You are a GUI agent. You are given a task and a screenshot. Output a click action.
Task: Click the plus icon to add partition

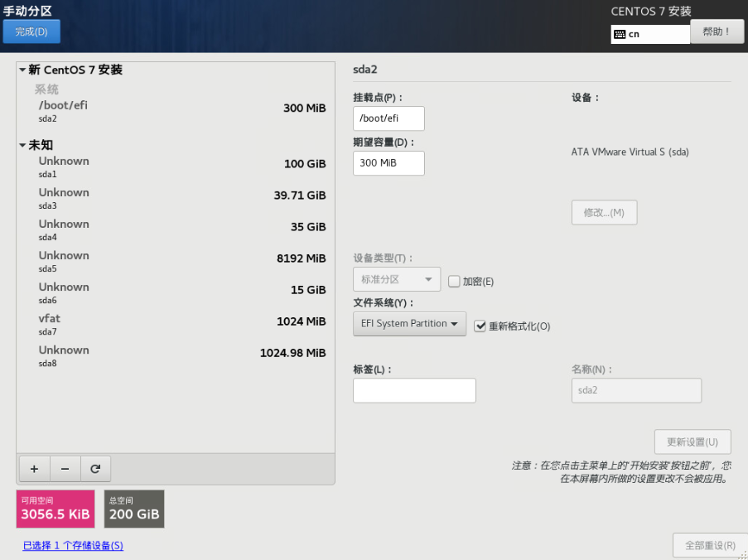(x=34, y=469)
